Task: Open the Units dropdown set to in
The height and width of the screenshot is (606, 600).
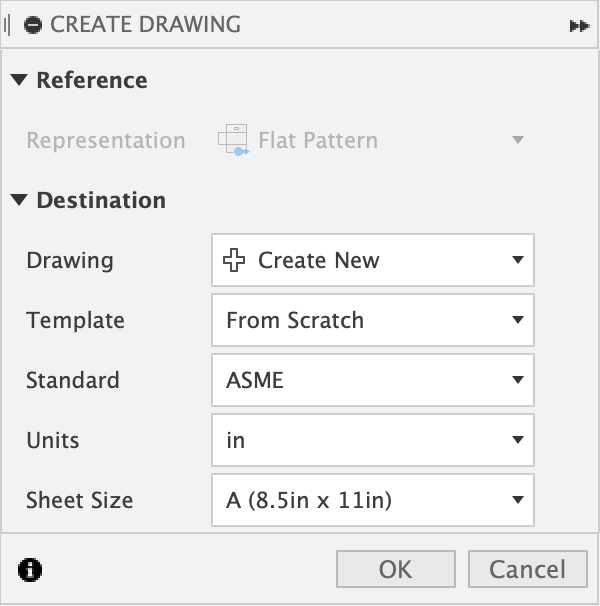Action: [373, 441]
